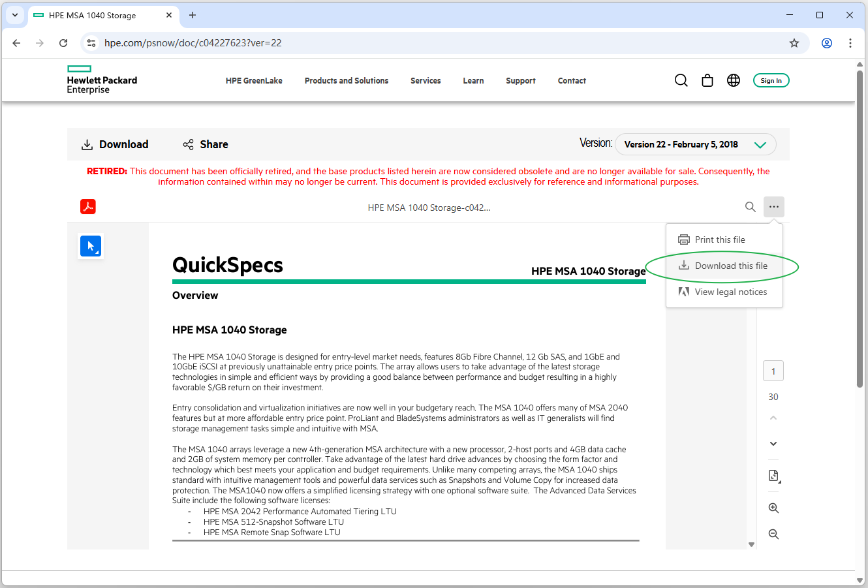The width and height of the screenshot is (868, 588).
Task: Click the page vertical scrollbar thumb
Action: [x=860, y=228]
